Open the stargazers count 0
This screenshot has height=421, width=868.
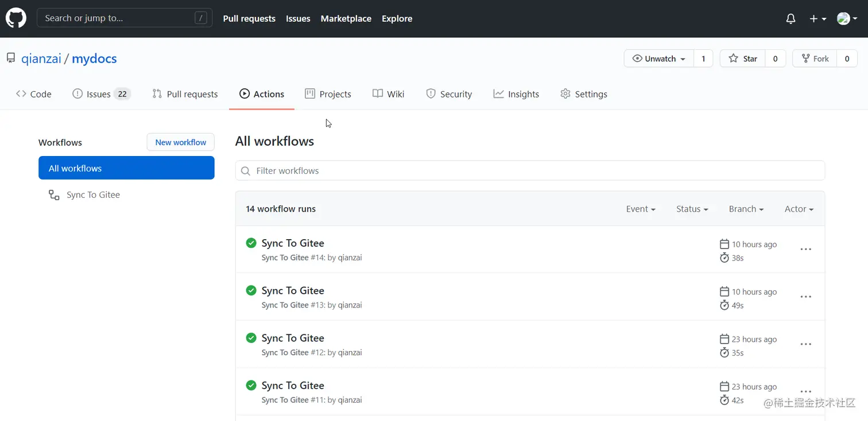(x=775, y=59)
